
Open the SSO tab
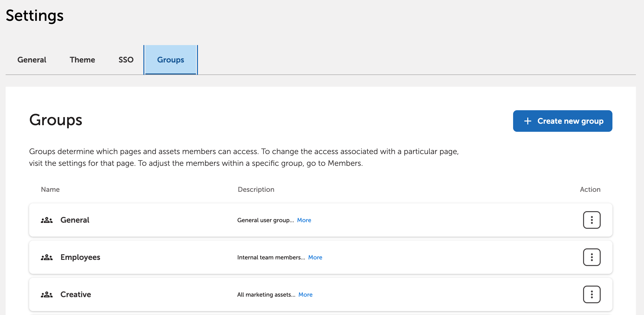[x=126, y=60]
